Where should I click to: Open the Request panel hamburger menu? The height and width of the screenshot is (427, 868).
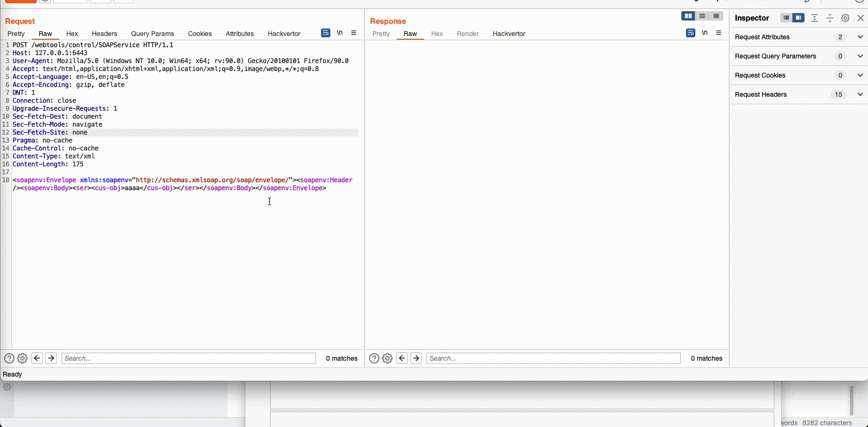pos(354,33)
